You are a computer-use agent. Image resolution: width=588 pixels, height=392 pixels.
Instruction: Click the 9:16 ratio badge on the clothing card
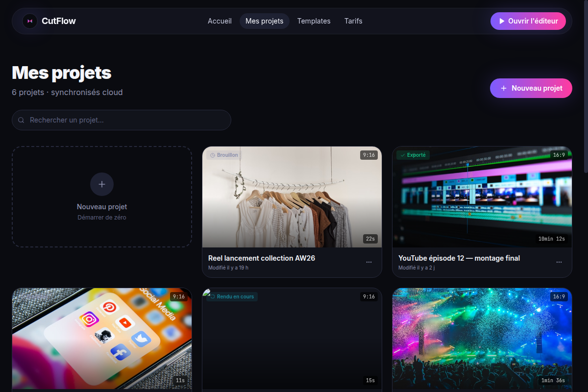point(368,155)
